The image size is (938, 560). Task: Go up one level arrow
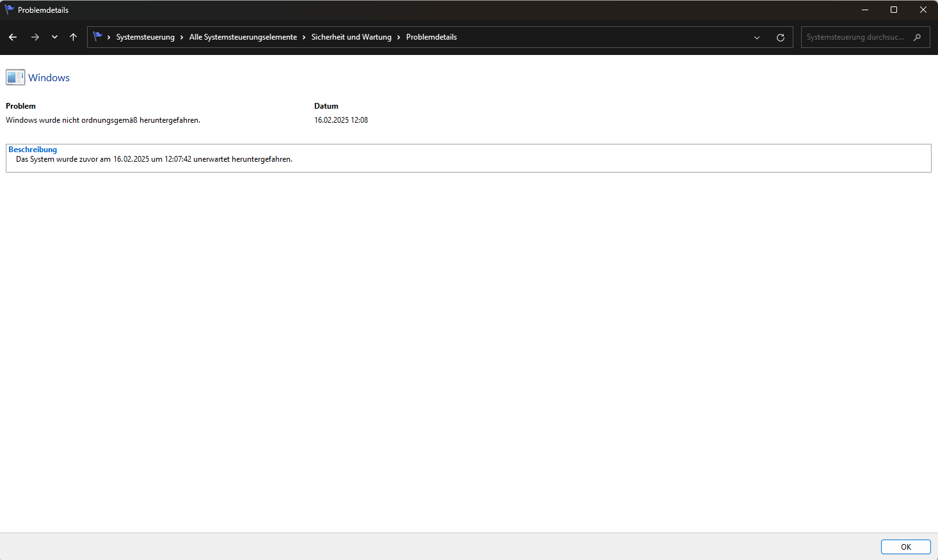coord(74,37)
